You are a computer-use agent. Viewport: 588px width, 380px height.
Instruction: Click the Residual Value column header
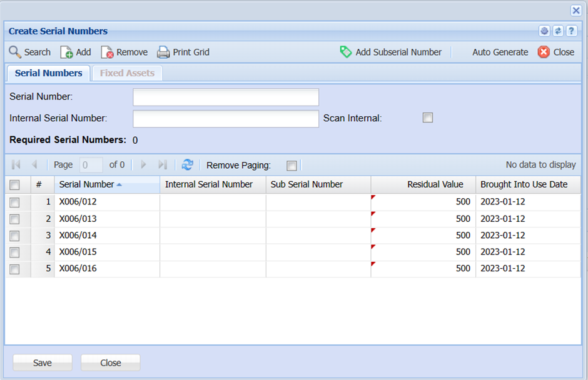tap(435, 184)
